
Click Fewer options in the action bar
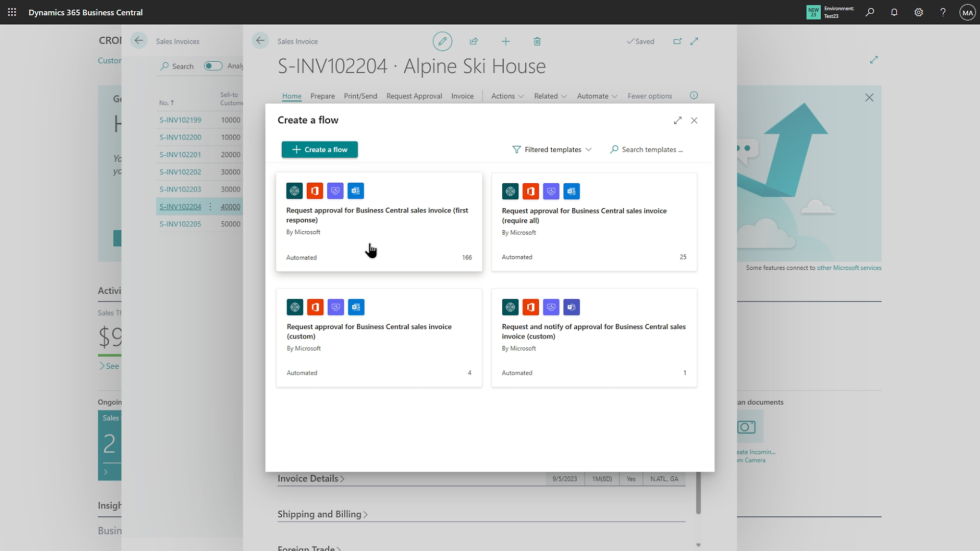click(650, 96)
